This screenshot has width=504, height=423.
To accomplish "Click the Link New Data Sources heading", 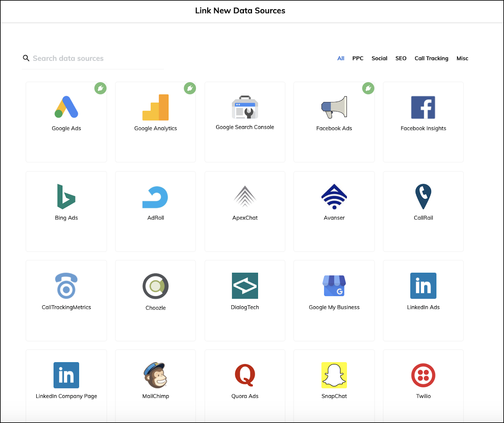I will [240, 10].
